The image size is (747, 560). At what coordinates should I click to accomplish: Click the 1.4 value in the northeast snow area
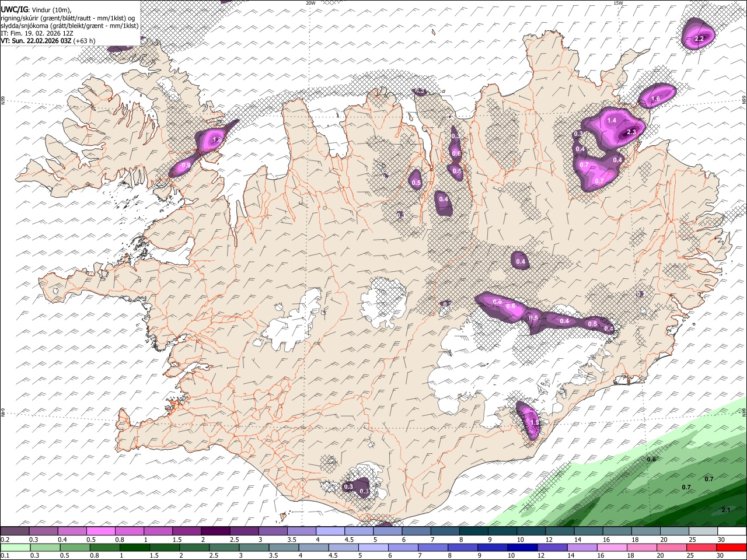point(612,120)
